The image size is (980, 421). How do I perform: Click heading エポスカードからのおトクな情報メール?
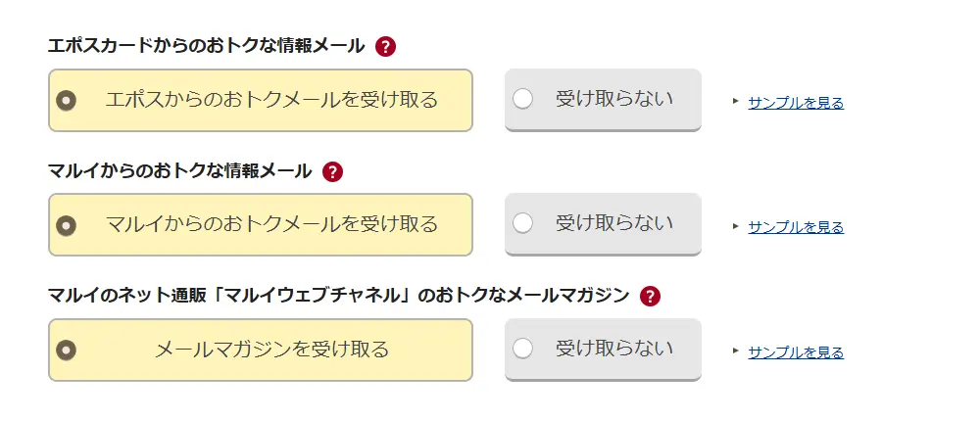click(x=206, y=45)
